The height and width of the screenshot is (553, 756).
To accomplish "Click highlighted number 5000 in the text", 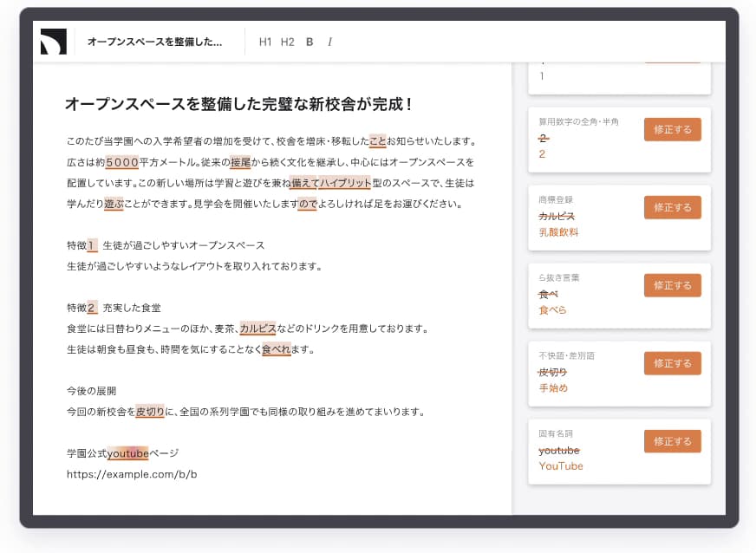I will [x=122, y=162].
